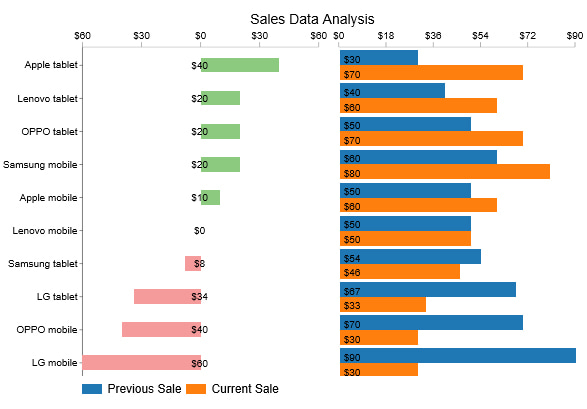Screen dimensions: 587x409
Task: Click Samsung mobile $80 orange current sale bar
Action: [445, 172]
